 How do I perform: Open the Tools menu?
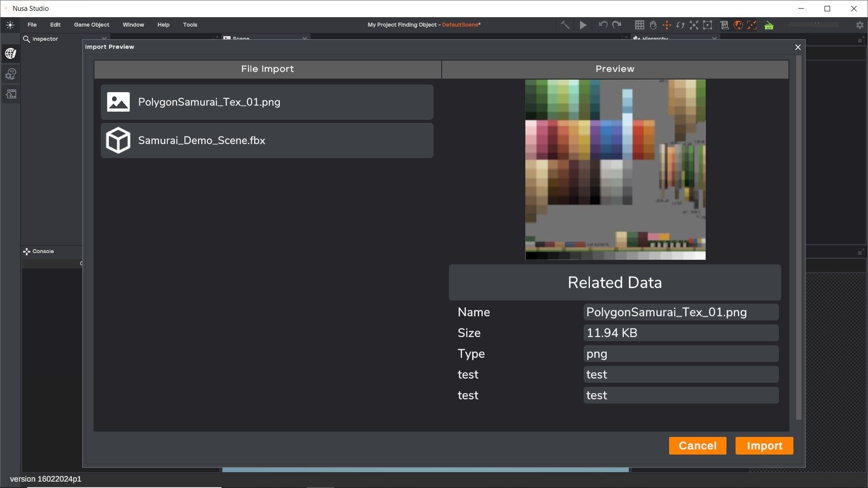[x=190, y=25]
